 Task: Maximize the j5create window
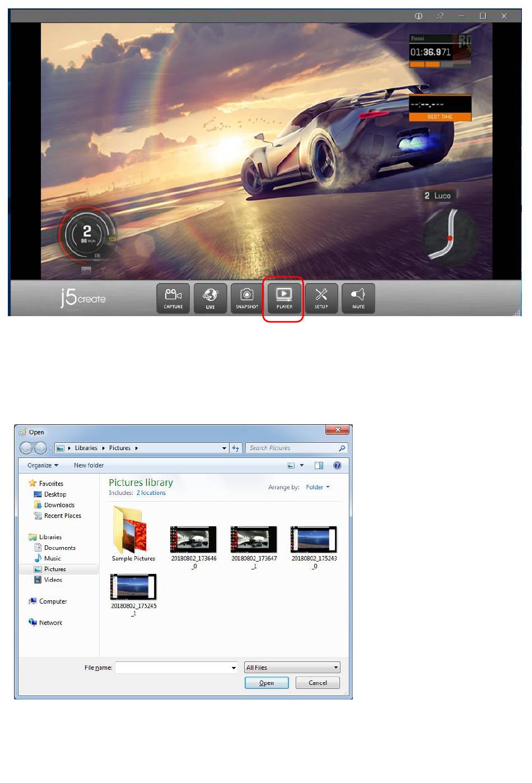(x=483, y=16)
